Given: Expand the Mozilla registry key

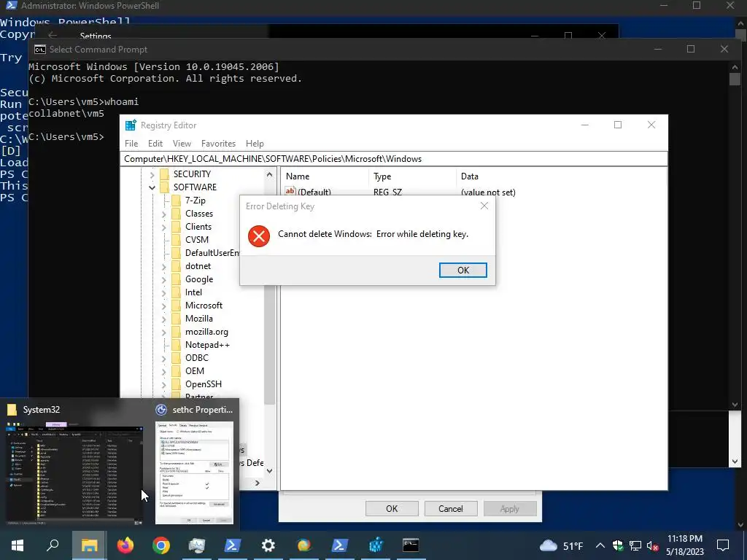Looking at the screenshot, I should coord(164,319).
